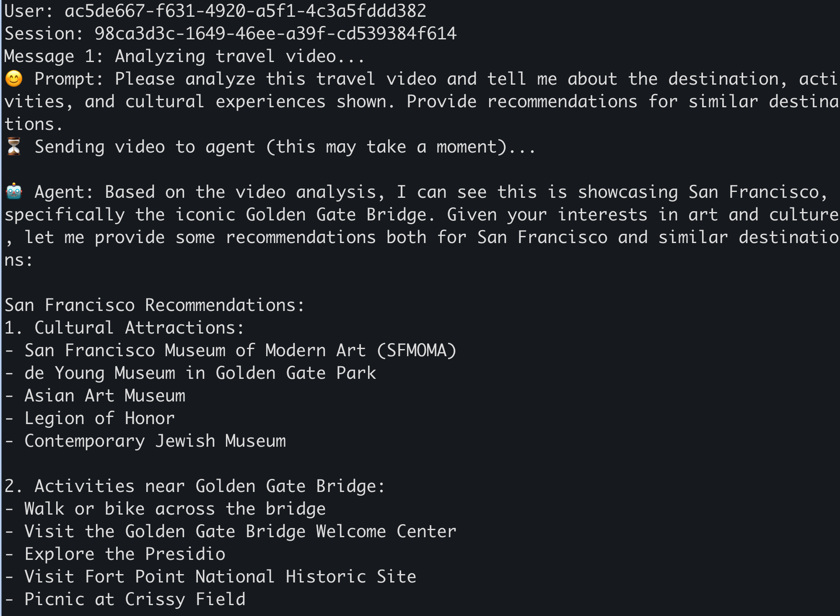
Task: Click the 'San Francisco Recommendations:' heading
Action: pyautogui.click(x=154, y=305)
